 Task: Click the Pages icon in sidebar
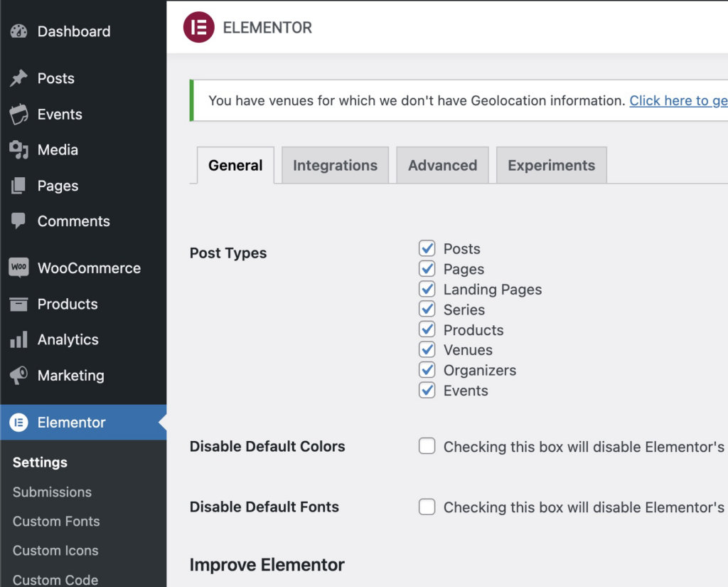pyautogui.click(x=19, y=185)
